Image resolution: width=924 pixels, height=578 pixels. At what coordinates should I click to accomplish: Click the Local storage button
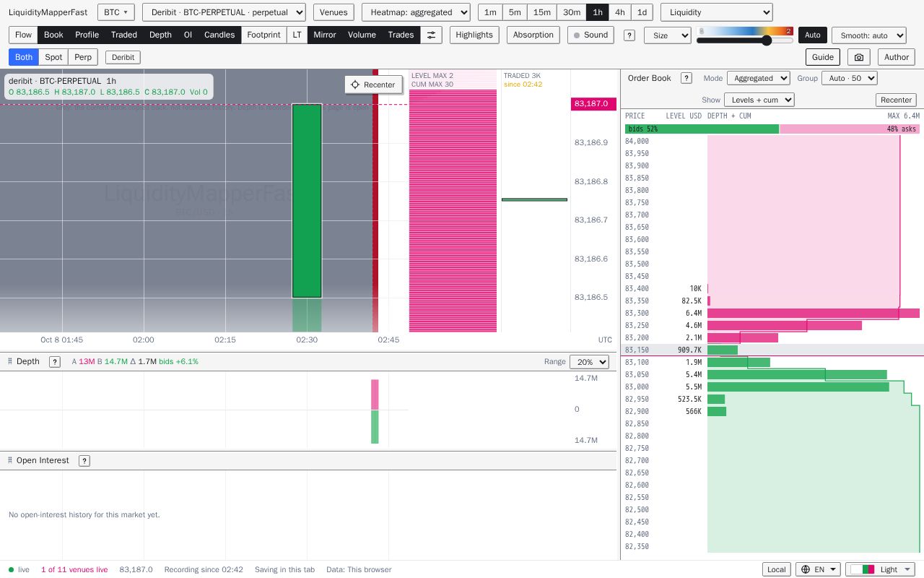777,569
